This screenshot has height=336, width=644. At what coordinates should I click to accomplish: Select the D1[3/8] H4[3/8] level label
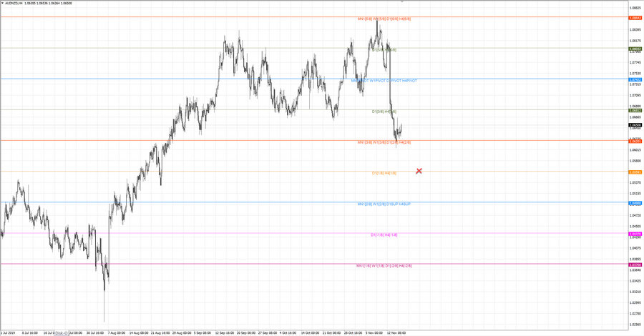384,112
